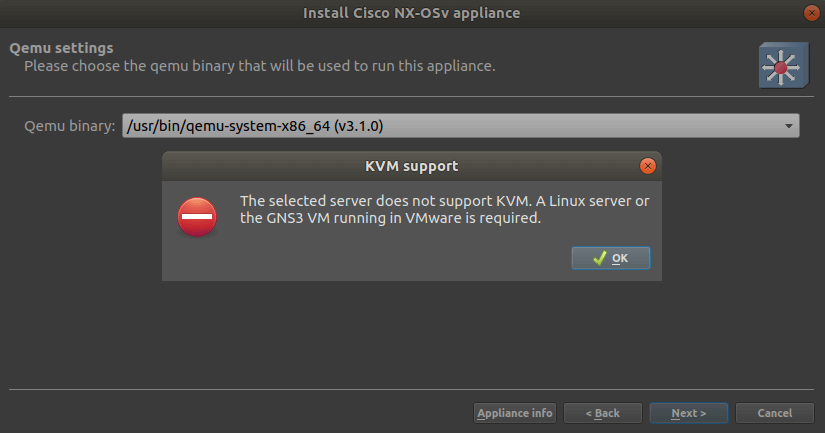Click the KVM support dialog title bar
Viewport: 825px width, 433px height.
411,165
